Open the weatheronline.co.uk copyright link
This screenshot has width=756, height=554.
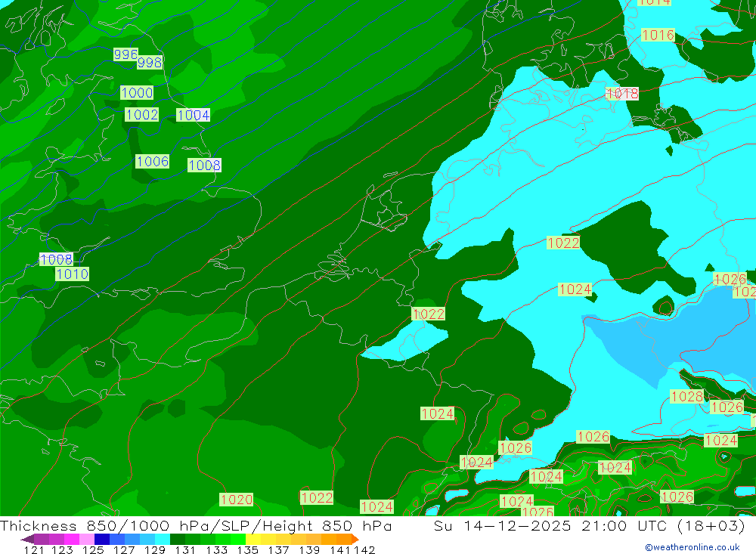pos(692,547)
